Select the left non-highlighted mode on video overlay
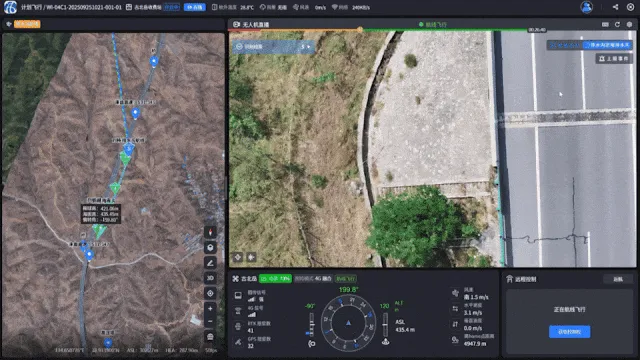This screenshot has width=640, height=360. [x=565, y=45]
